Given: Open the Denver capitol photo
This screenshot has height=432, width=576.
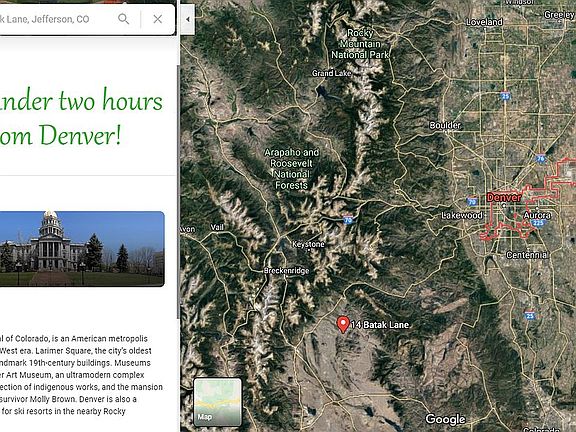Looking at the screenshot, I should tap(82, 249).
